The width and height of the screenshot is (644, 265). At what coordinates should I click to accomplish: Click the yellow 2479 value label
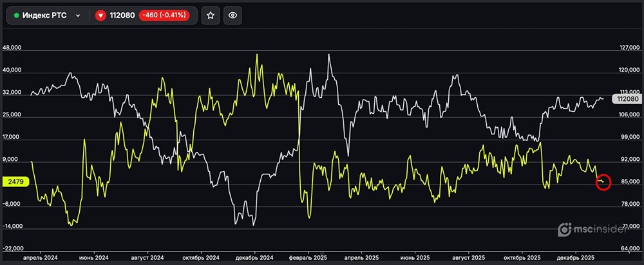coord(15,181)
